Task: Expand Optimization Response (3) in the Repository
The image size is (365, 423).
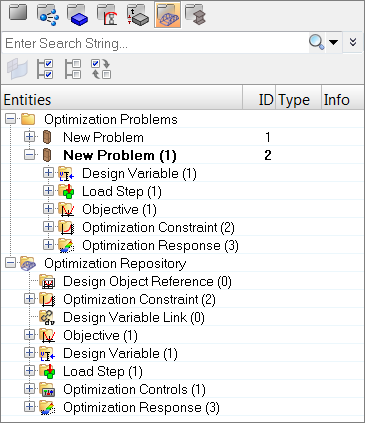Action: click(x=29, y=407)
